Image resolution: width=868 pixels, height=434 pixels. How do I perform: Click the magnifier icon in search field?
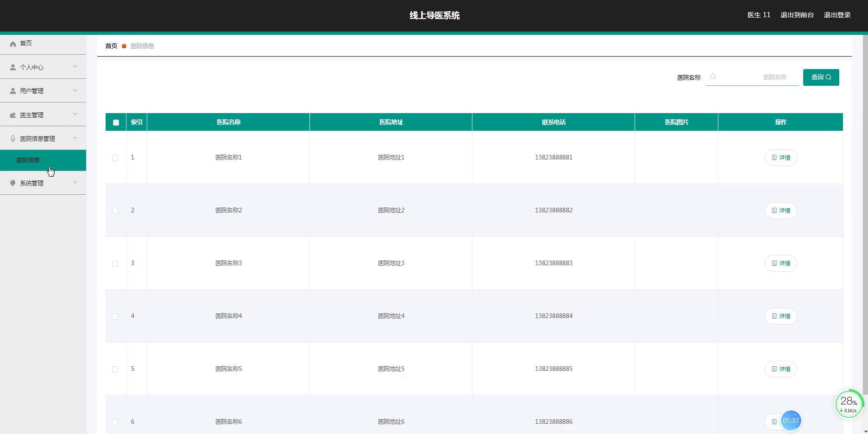pos(713,77)
